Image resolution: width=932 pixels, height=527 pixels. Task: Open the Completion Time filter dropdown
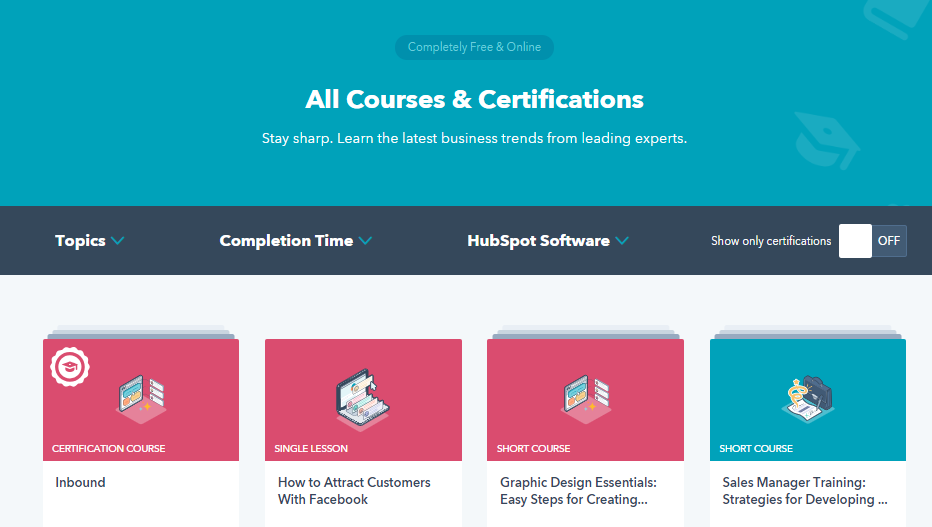click(x=286, y=241)
